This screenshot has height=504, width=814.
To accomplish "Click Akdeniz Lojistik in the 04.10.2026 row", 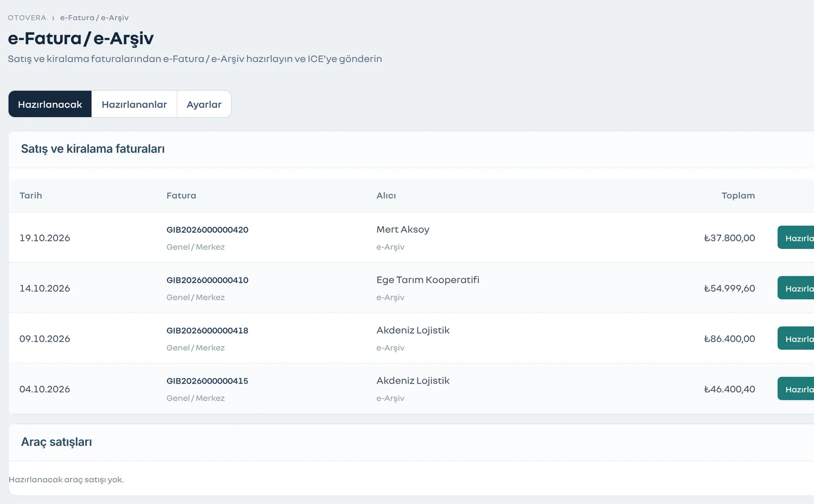I will 413,381.
